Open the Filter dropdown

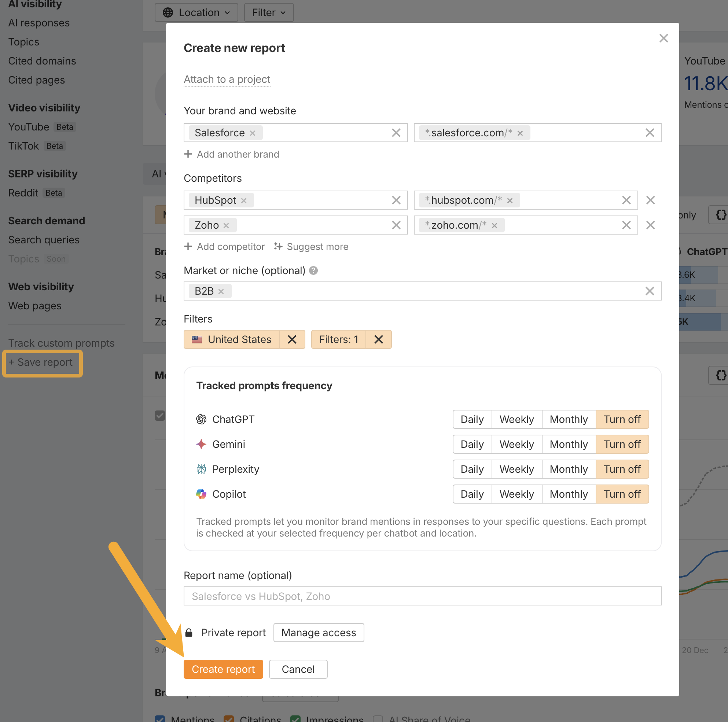click(269, 12)
